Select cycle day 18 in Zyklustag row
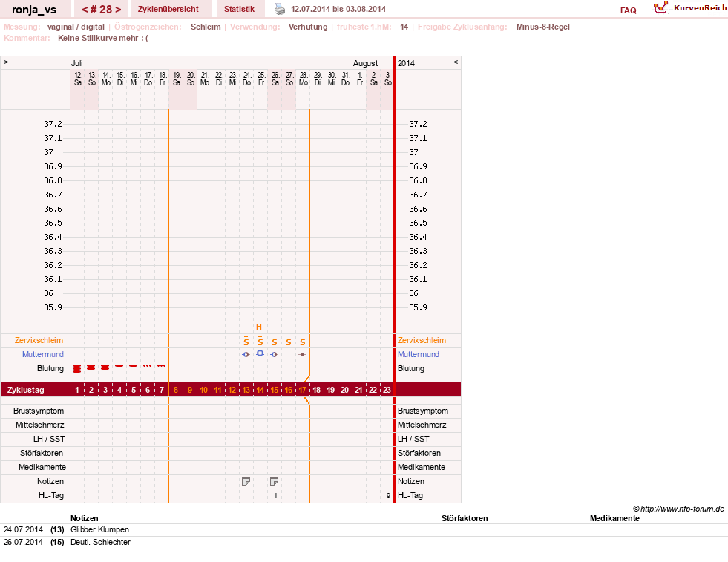Viewport: 728px width, 562px height. pos(316,390)
